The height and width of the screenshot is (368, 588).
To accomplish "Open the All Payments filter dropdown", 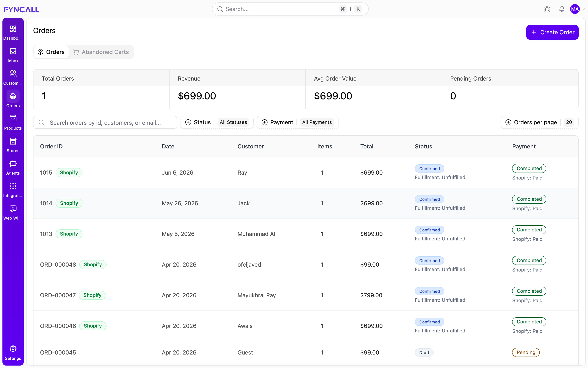I will tap(317, 122).
